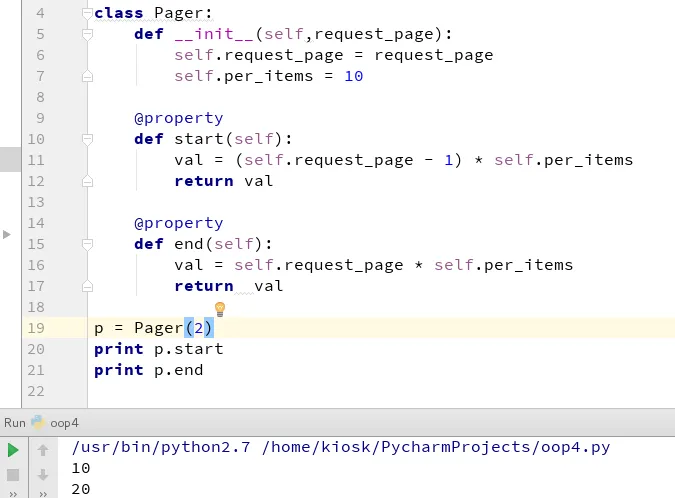This screenshot has width=675, height=498.
Task: Click the first @property decorator
Action: point(179,118)
